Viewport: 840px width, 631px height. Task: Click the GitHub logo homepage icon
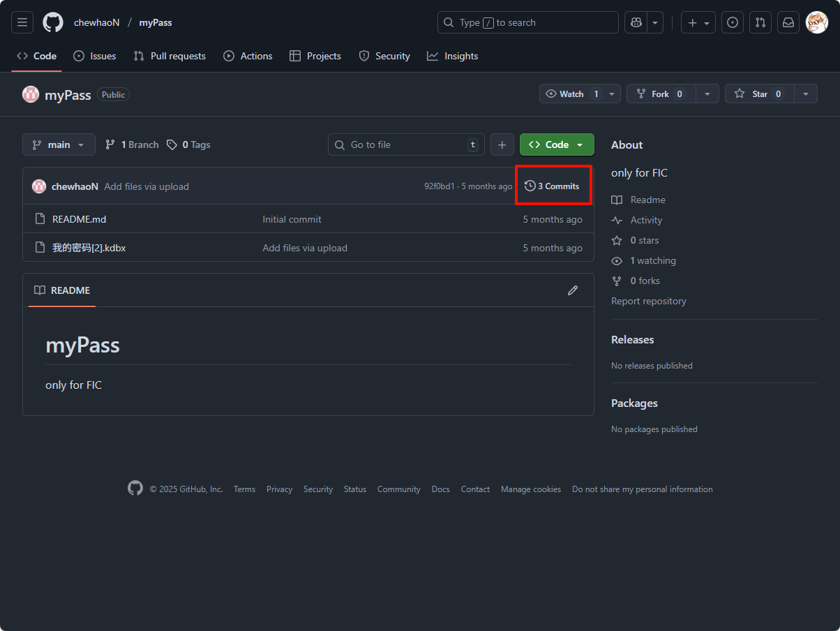tap(53, 22)
